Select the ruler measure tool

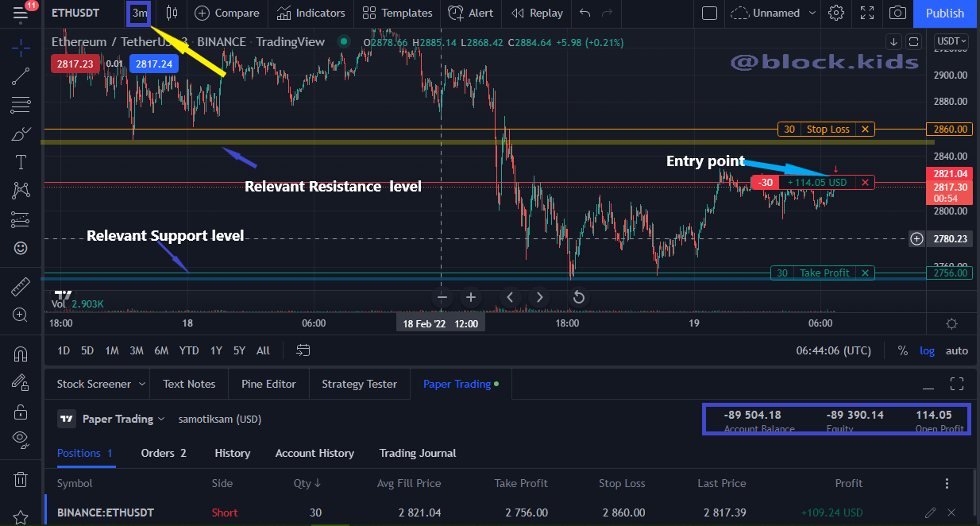click(x=21, y=285)
